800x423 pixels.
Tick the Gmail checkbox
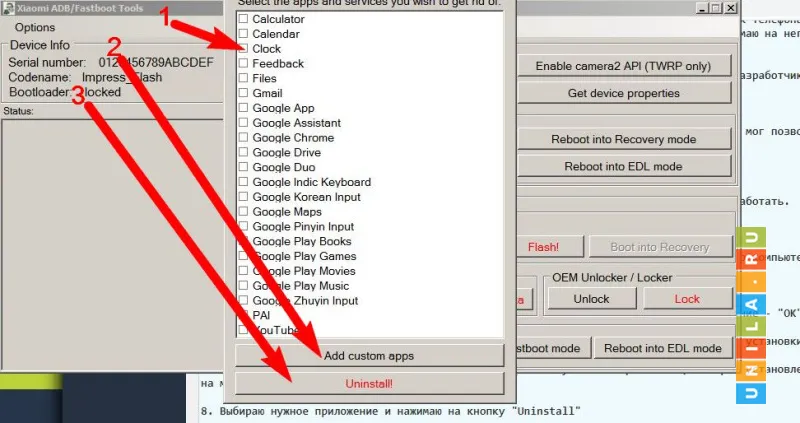click(x=244, y=93)
